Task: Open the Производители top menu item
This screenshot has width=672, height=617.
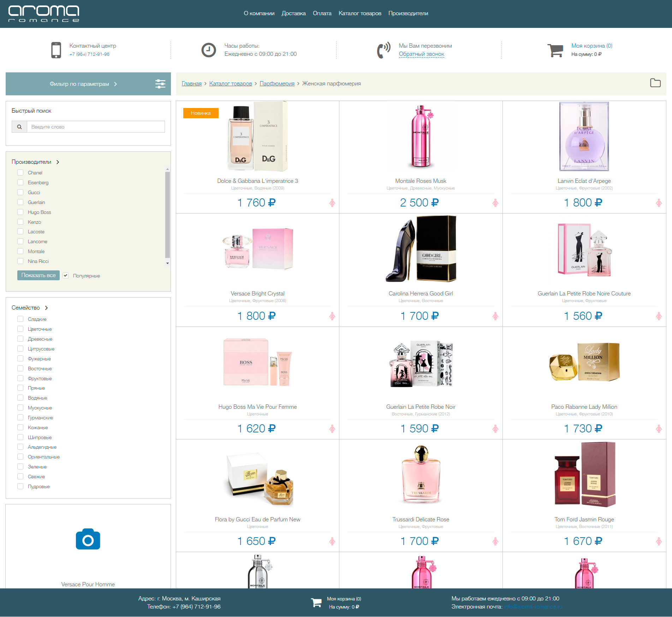Action: coord(408,13)
